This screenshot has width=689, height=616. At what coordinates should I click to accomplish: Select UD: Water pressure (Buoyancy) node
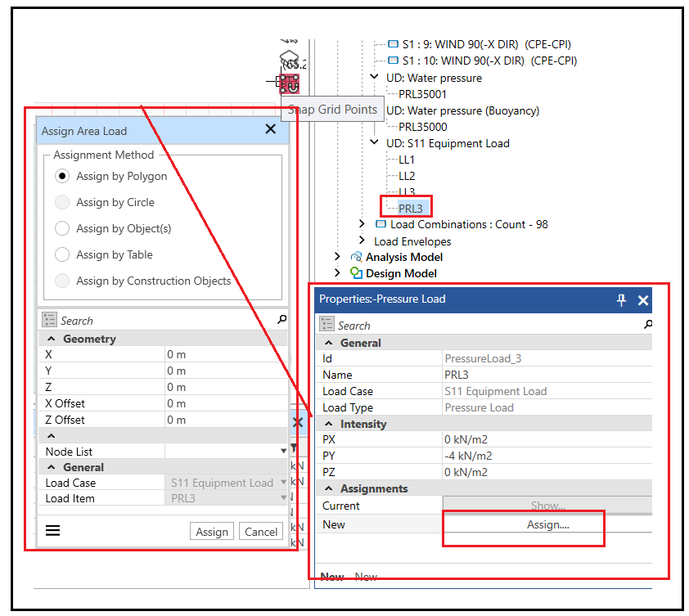point(462,110)
